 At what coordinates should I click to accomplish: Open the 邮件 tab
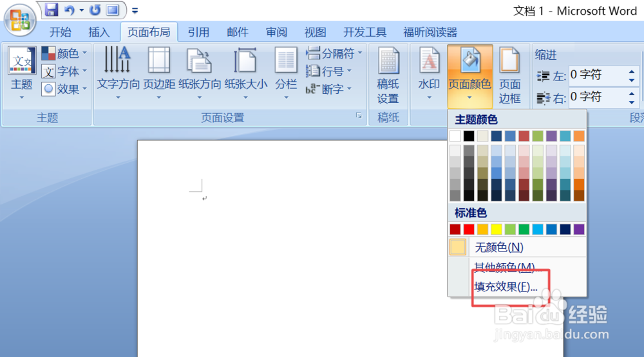coord(238,32)
